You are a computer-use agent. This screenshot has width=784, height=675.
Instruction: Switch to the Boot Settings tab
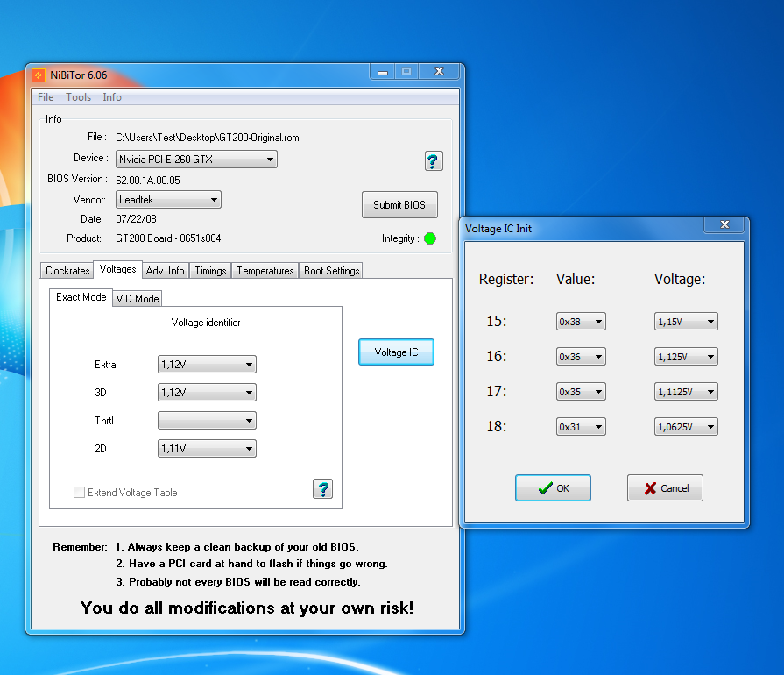tap(331, 271)
